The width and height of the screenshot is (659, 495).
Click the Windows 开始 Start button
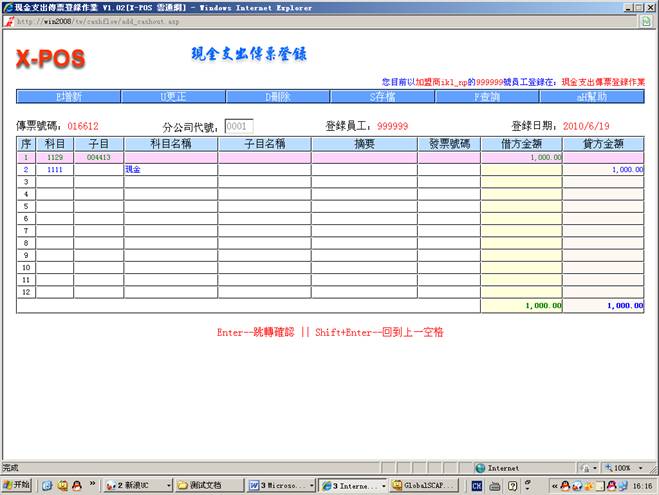(17, 485)
